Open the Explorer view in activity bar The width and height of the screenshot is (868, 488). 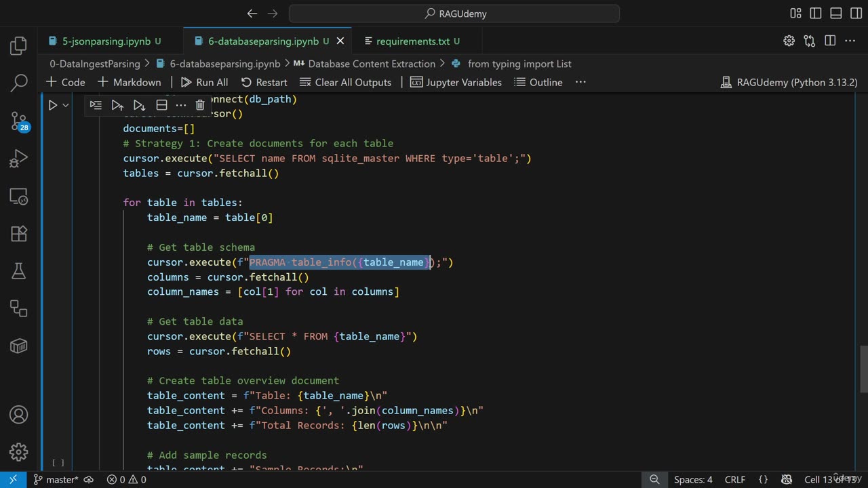[x=18, y=46]
